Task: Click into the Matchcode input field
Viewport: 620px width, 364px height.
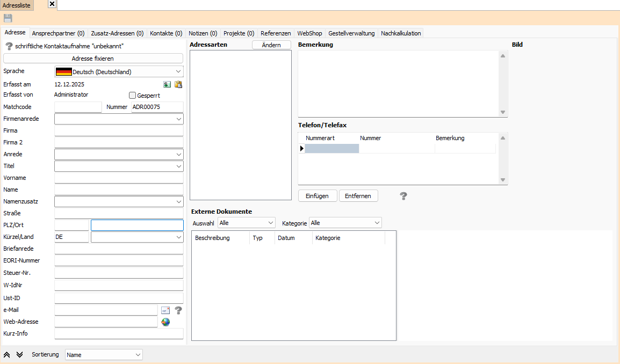Action: pyautogui.click(x=78, y=107)
